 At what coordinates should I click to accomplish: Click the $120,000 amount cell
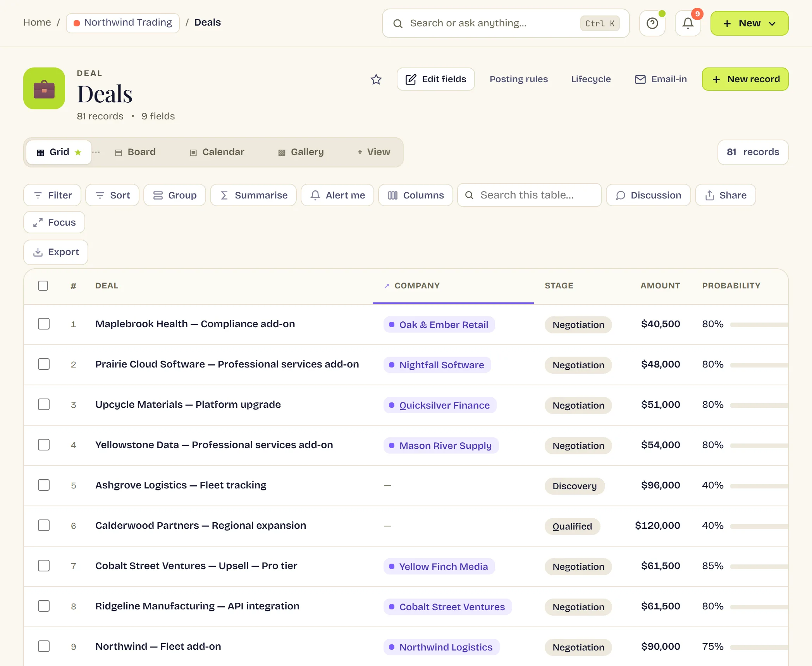click(x=657, y=525)
